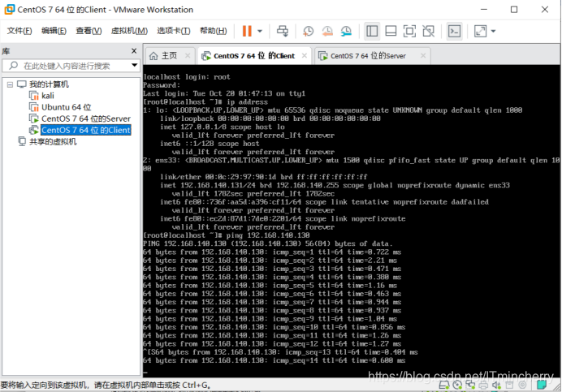The image size is (562, 392).
Task: Select the CentOS 7 64 位 的Client tab
Action: point(253,55)
